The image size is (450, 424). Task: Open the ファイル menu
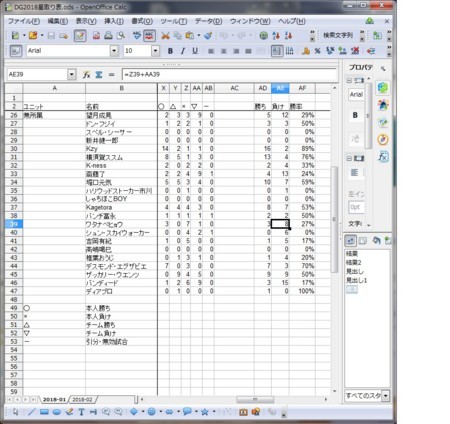coord(24,21)
